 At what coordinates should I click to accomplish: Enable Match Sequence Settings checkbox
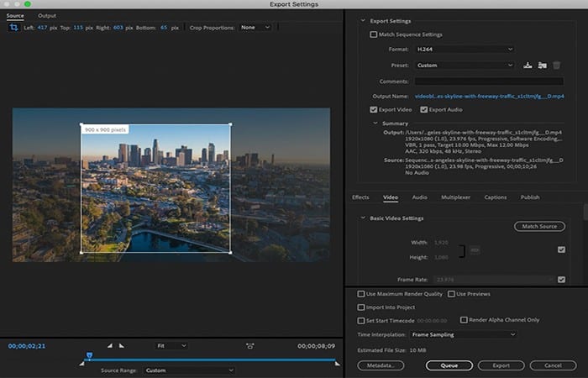pos(374,34)
